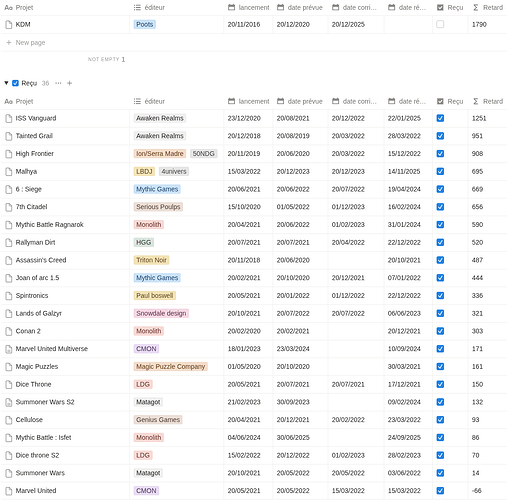Screen dimensions: 507x500
Task: Open the page icon for ISS Vanguard
Action: point(9,118)
